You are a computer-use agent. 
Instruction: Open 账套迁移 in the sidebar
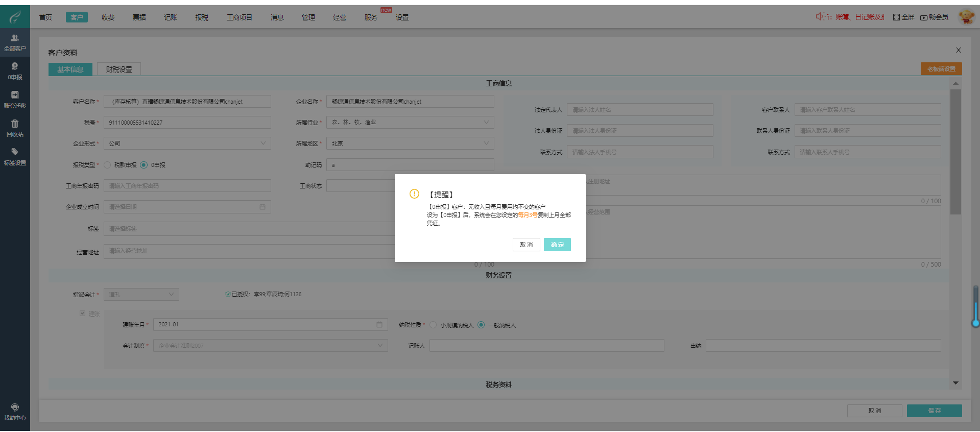(15, 95)
